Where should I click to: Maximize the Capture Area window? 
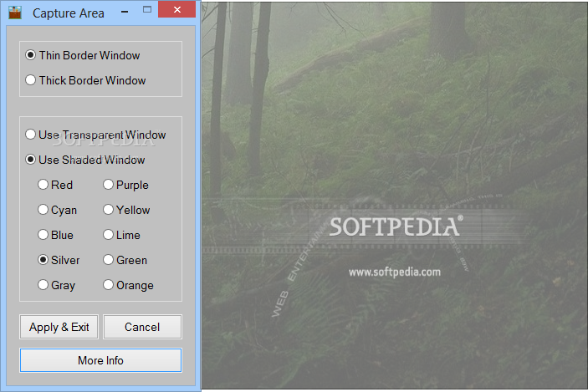click(147, 10)
